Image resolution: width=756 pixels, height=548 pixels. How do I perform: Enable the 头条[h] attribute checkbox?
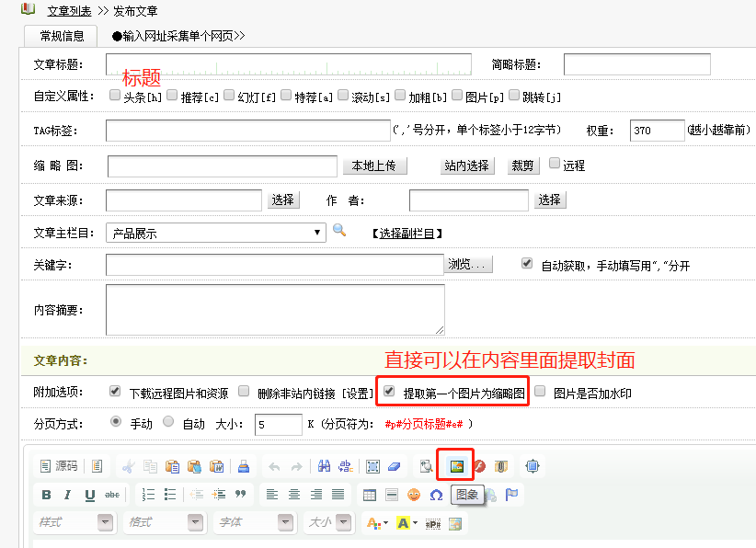(x=114, y=95)
